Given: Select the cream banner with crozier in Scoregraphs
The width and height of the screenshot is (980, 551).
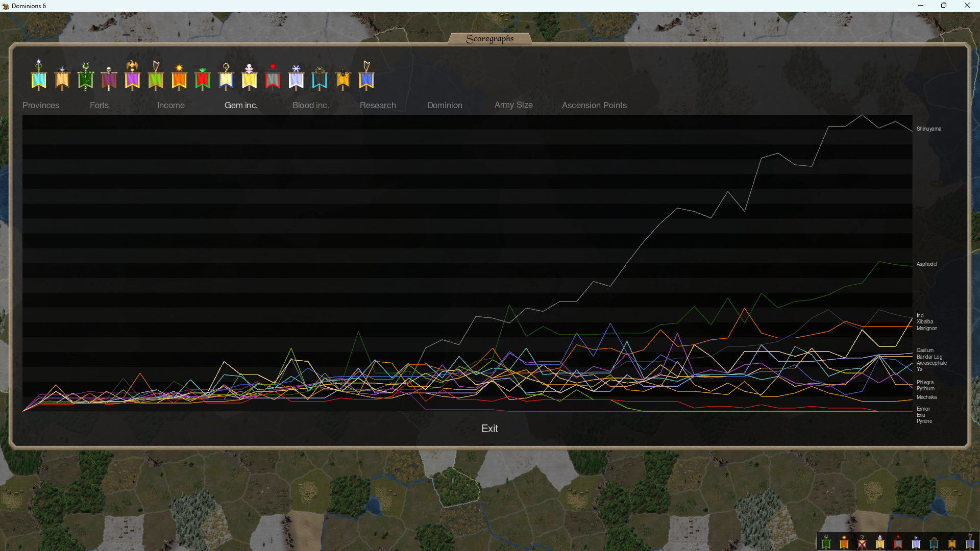Looking at the screenshot, I should 226,77.
